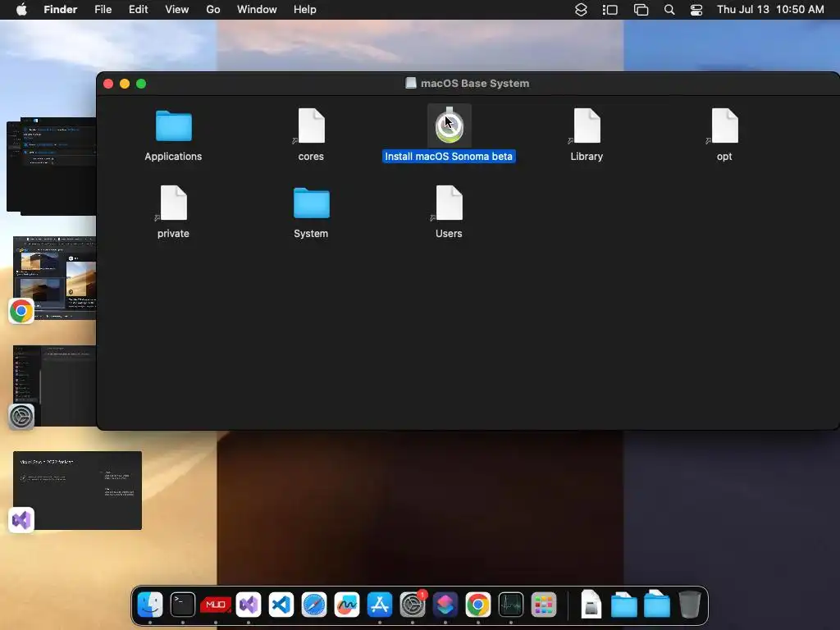
Task: Select the Library alias file icon
Action: pyautogui.click(x=587, y=126)
